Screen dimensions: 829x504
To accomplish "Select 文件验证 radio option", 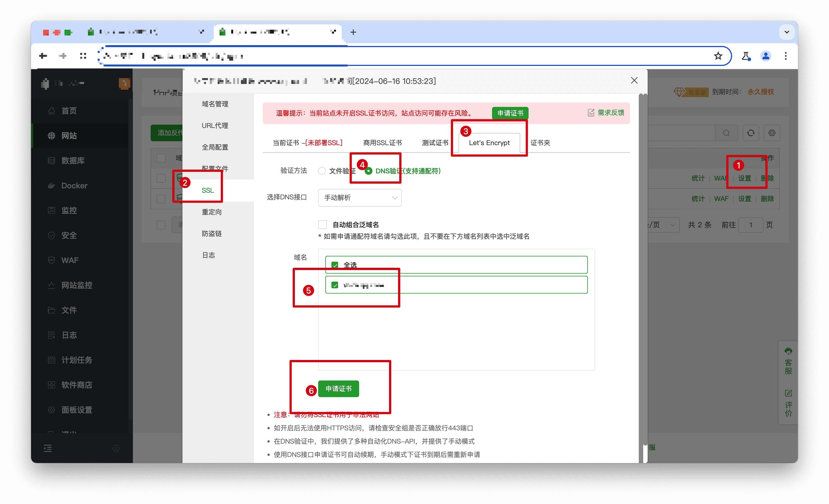I will click(x=337, y=171).
